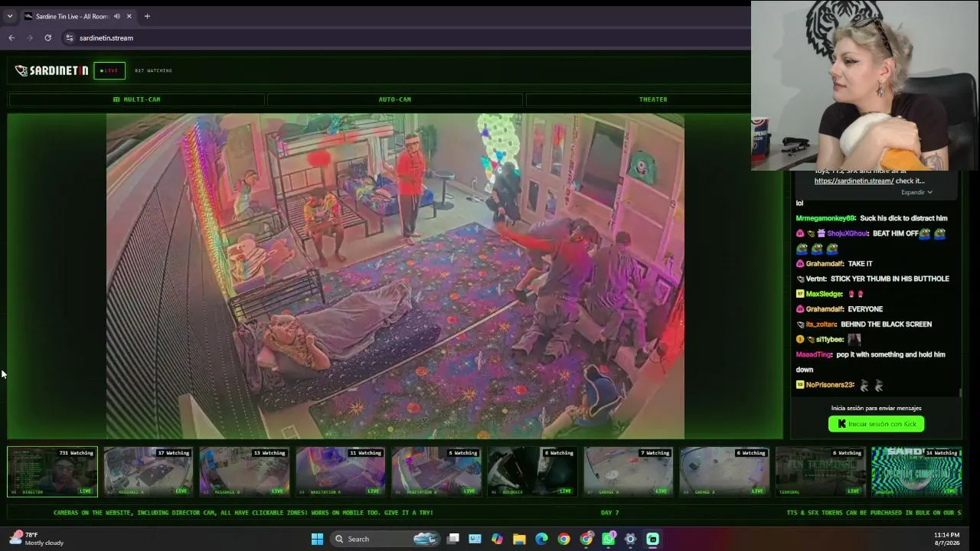Click the 817 WATCHING viewer count text
Viewport: 980px width, 551px height.
pyautogui.click(x=153, y=70)
